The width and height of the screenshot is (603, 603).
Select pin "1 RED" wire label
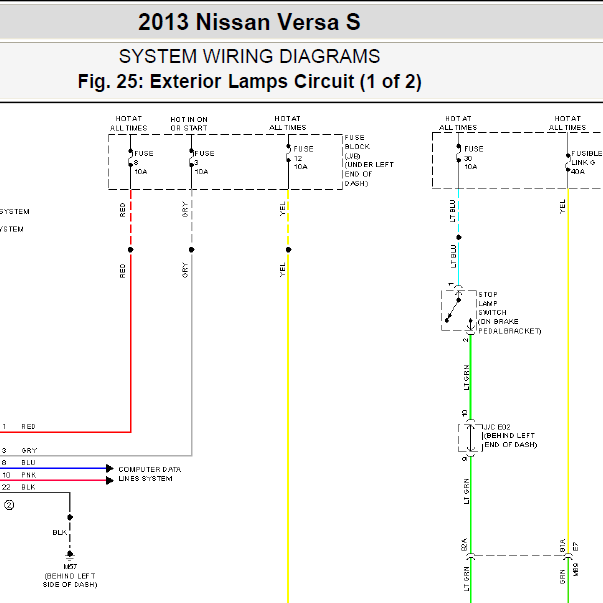(x=18, y=426)
